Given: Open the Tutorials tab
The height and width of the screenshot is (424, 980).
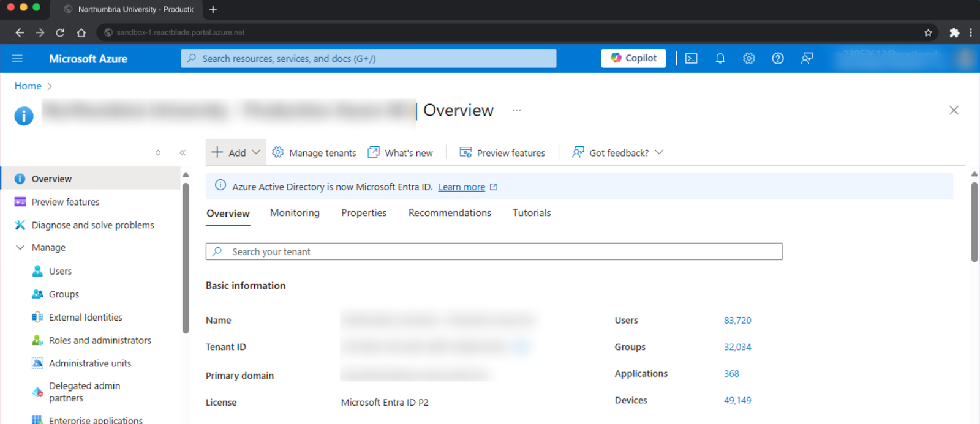Looking at the screenshot, I should pyautogui.click(x=532, y=213).
